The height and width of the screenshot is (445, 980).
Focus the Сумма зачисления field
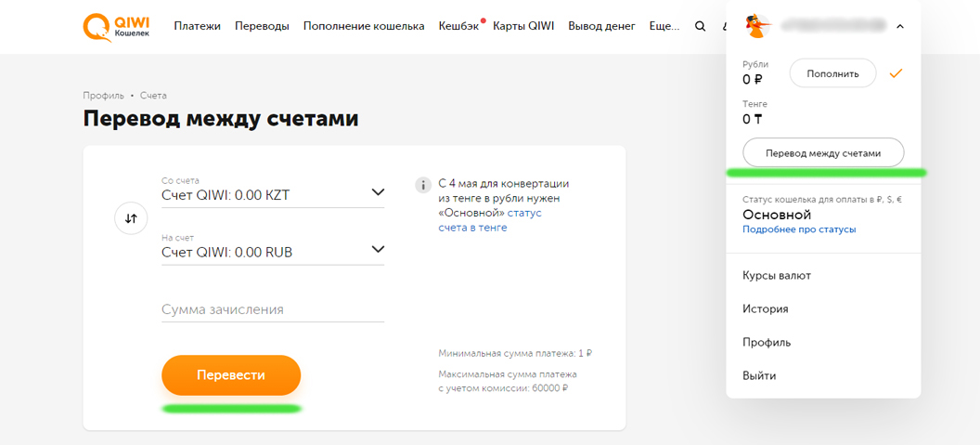[x=273, y=309]
